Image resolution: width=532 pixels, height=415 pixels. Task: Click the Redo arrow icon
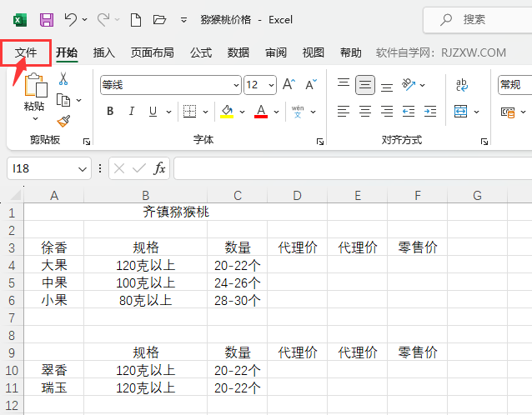coord(103,19)
